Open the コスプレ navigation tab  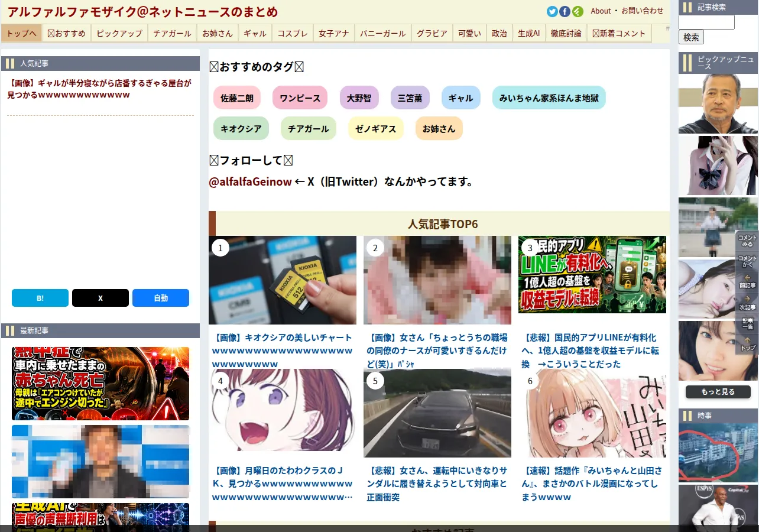293,34
